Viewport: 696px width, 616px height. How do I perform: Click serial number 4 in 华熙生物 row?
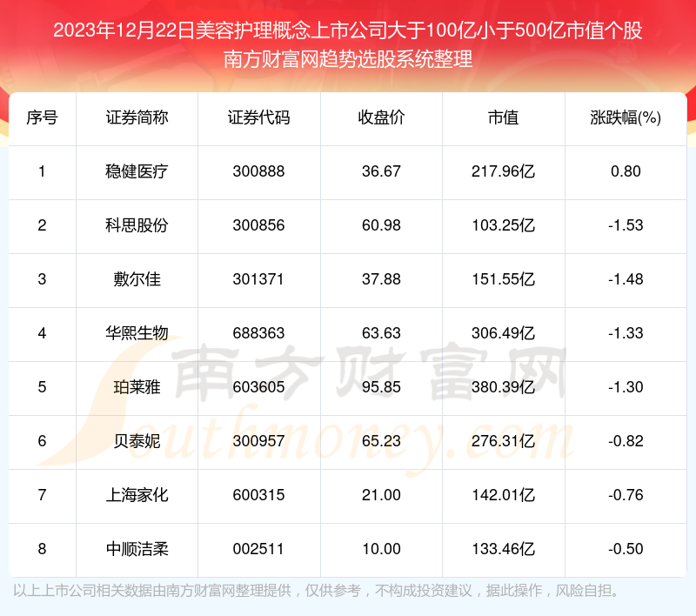click(42, 333)
